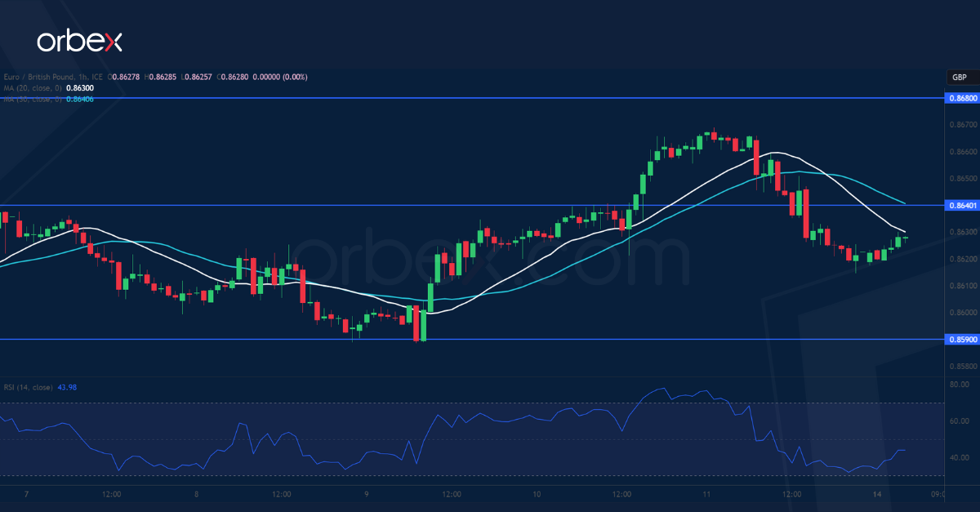Click the 12:00 timestamp under day 11
This screenshot has width=980, height=512.
point(791,494)
